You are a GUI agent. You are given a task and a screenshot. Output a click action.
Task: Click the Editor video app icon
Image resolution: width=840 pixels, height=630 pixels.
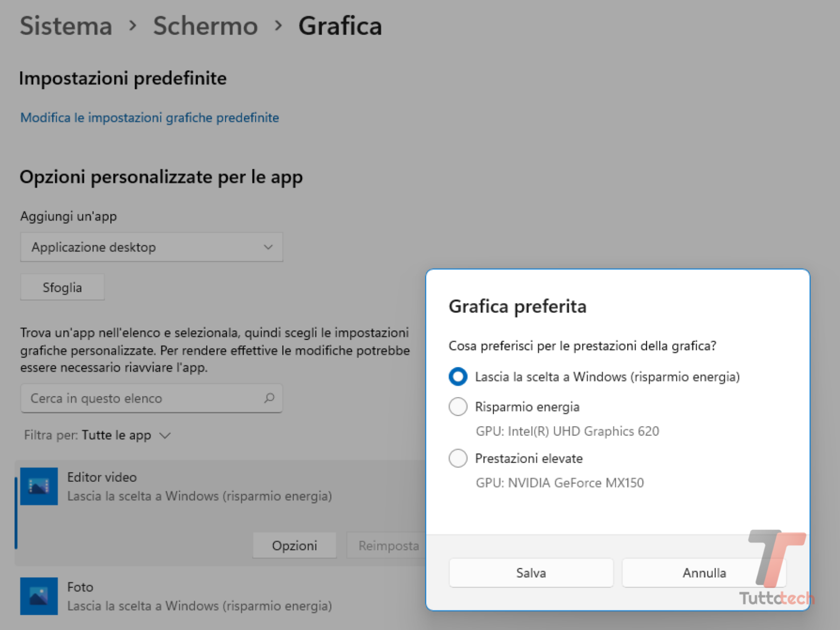[x=39, y=486]
